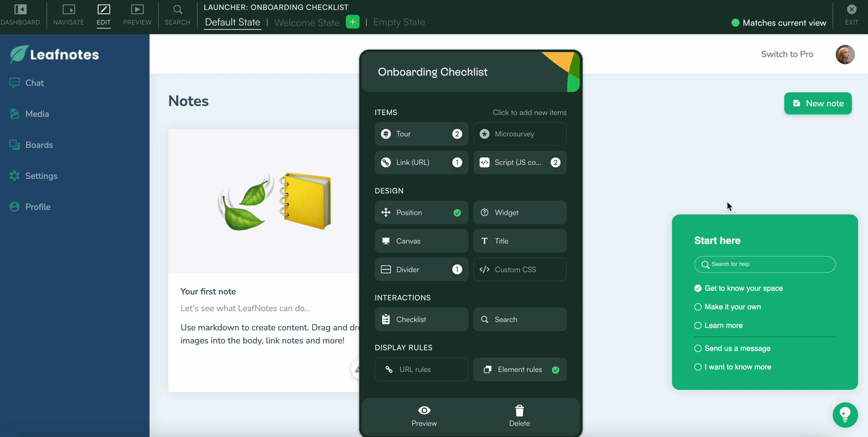This screenshot has height=437, width=868.
Task: Click the "Switch to Pro" link
Action: tap(787, 54)
